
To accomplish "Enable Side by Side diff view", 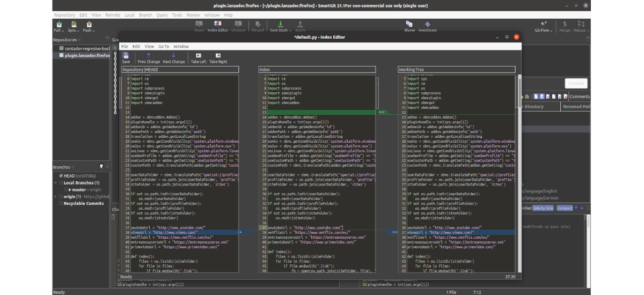I will pyautogui.click(x=543, y=208).
